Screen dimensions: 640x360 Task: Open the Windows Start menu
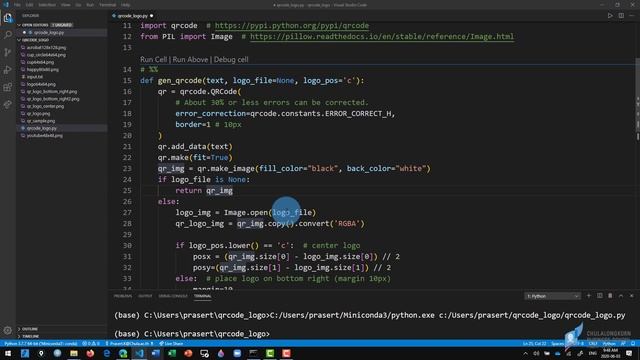point(8,353)
